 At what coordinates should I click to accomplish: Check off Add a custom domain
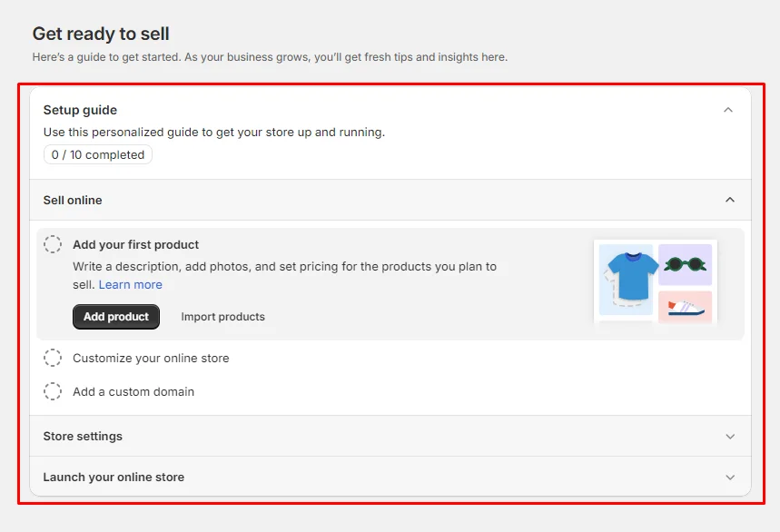[52, 391]
